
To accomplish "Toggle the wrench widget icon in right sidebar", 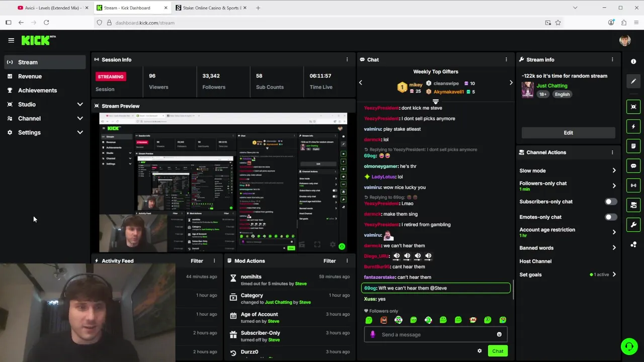I will (633, 225).
